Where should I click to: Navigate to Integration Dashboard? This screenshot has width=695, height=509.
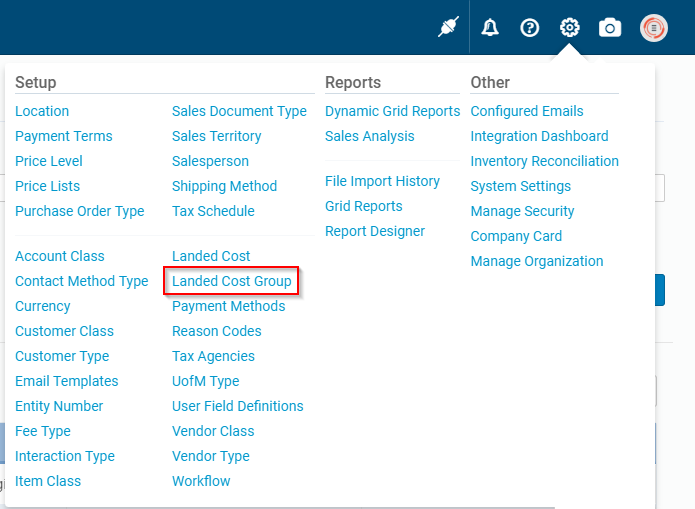click(539, 136)
